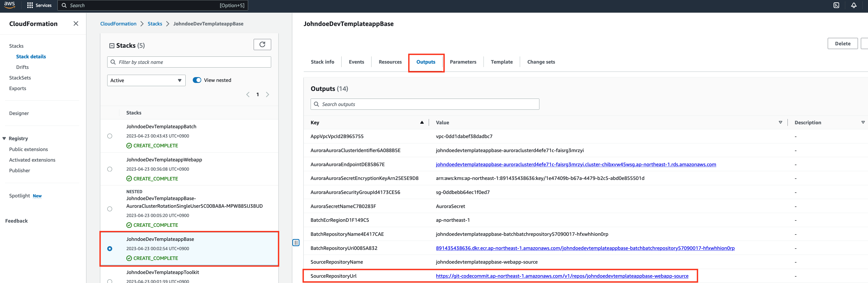Click the AuroraAuroraClusterIdentifier6A088B5E key
868x283 pixels.
[x=356, y=151]
